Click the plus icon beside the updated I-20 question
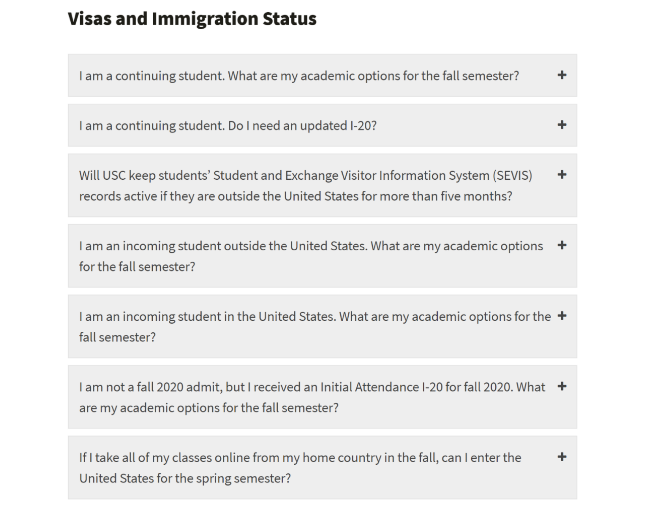Image resolution: width=663 pixels, height=513 pixels. (562, 125)
